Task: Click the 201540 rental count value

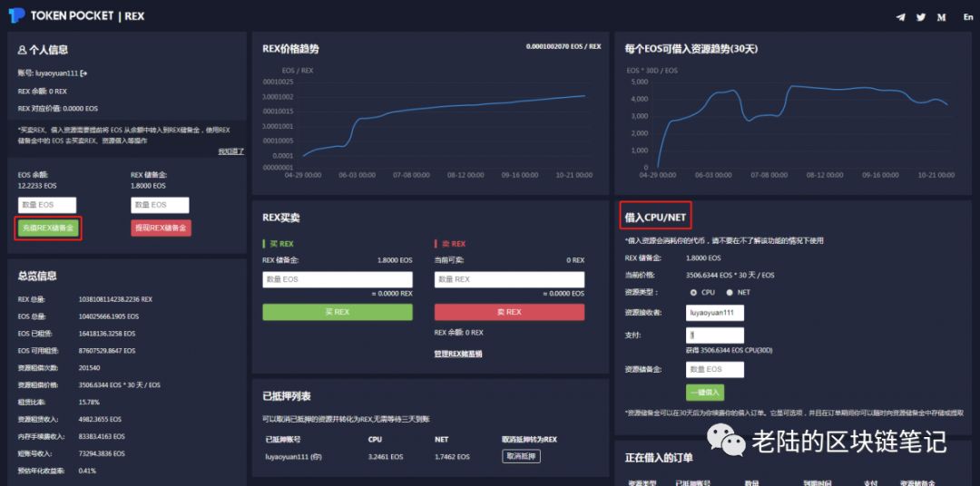Action: point(89,368)
